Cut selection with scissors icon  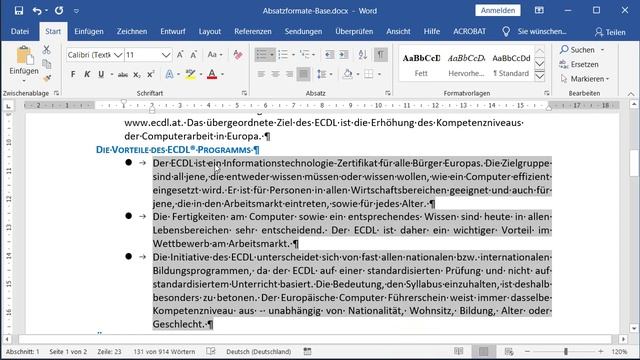[x=47, y=50]
